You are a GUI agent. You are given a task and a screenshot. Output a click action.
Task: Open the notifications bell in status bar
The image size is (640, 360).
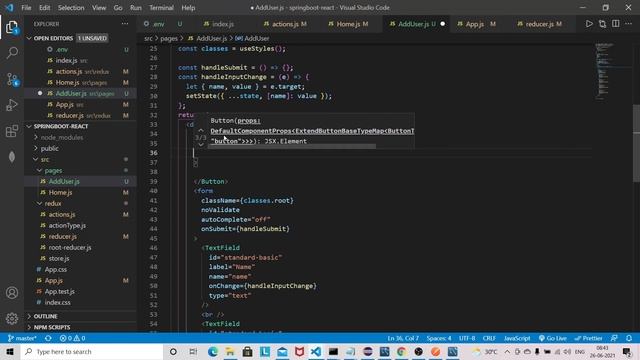click(629, 338)
